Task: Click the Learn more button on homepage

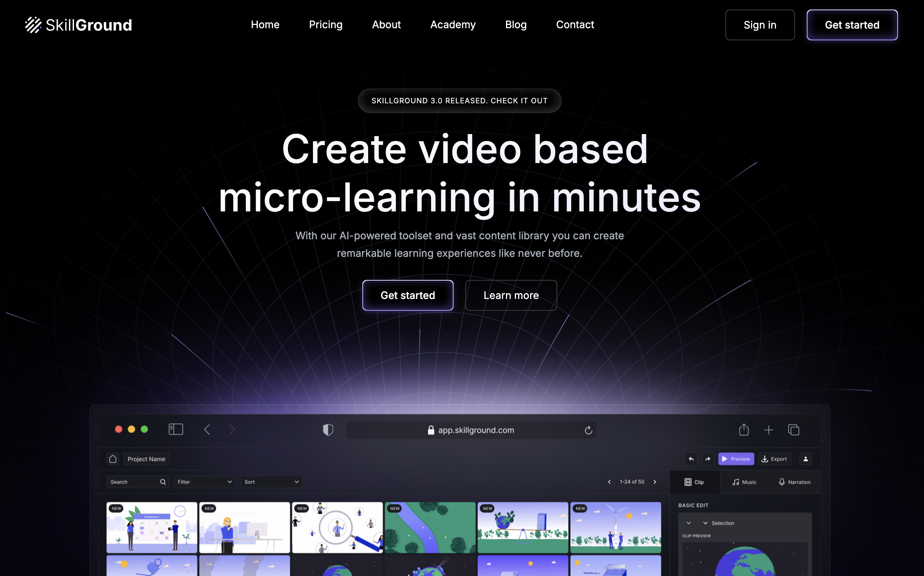Action: pyautogui.click(x=511, y=295)
